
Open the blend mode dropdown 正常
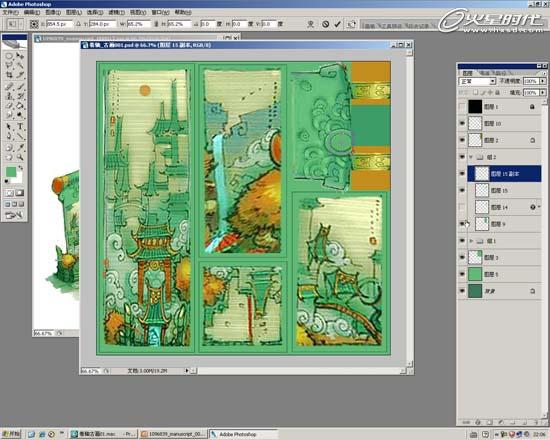(x=477, y=81)
